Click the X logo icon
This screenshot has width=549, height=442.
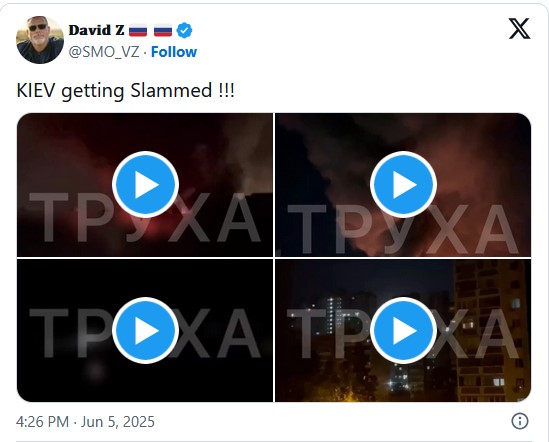click(519, 29)
